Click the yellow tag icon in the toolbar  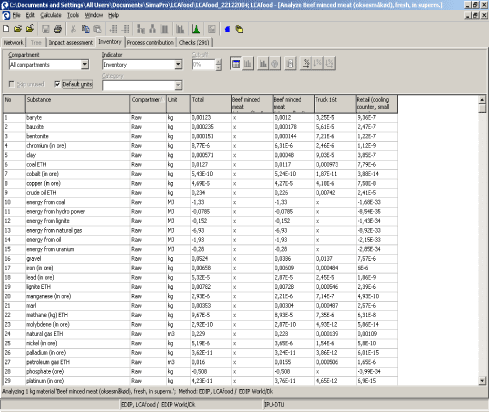[239, 29]
